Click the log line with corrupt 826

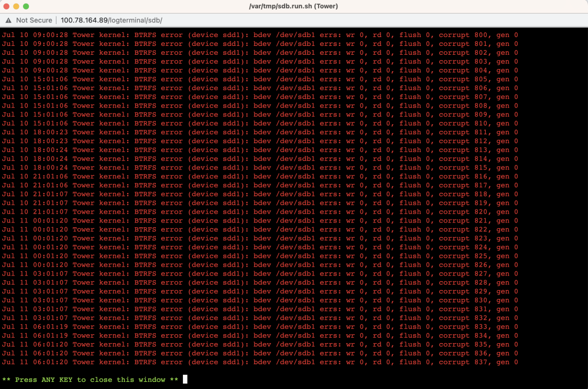(x=260, y=265)
